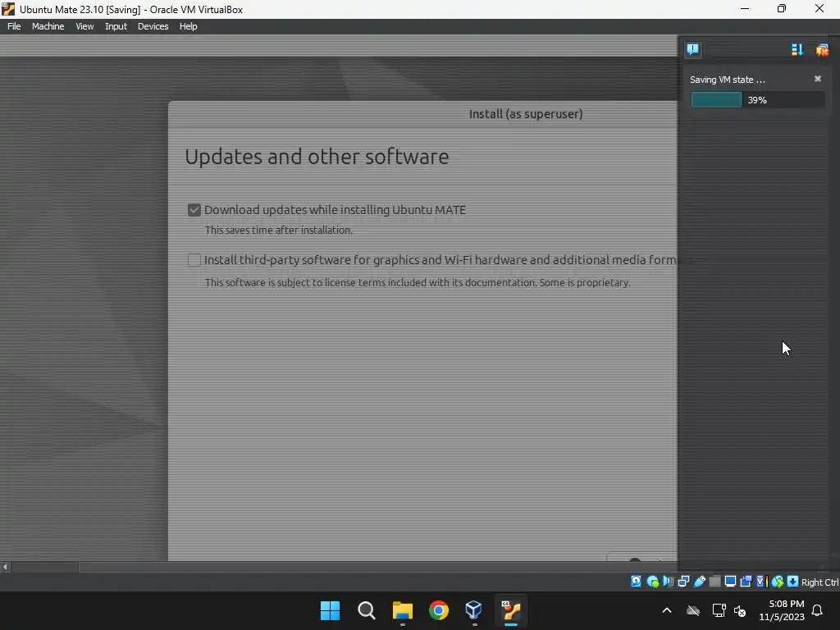The width and height of the screenshot is (840, 630).
Task: Open the Help menu
Action: 188,26
